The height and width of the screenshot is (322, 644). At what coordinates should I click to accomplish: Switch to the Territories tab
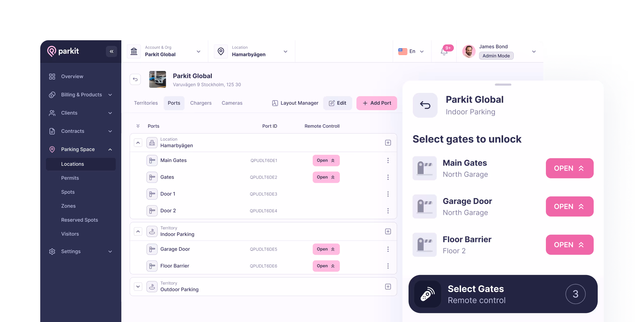tap(146, 103)
